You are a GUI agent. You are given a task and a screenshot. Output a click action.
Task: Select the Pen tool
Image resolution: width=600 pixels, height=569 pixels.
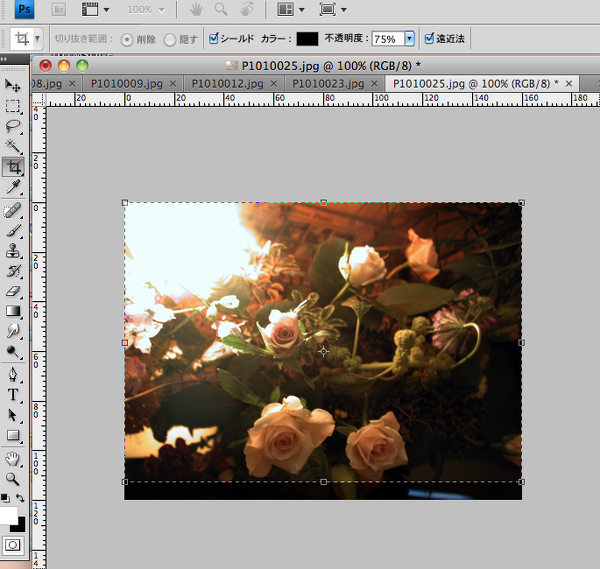13,374
